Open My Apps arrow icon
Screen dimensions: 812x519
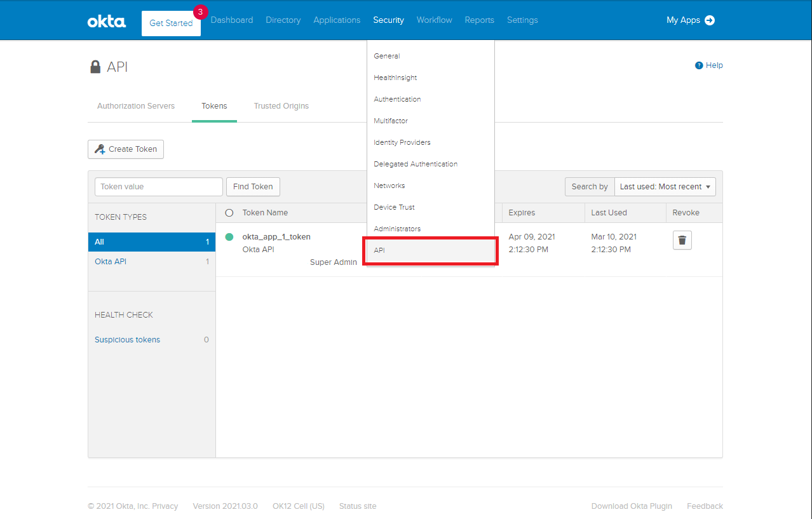(x=710, y=20)
